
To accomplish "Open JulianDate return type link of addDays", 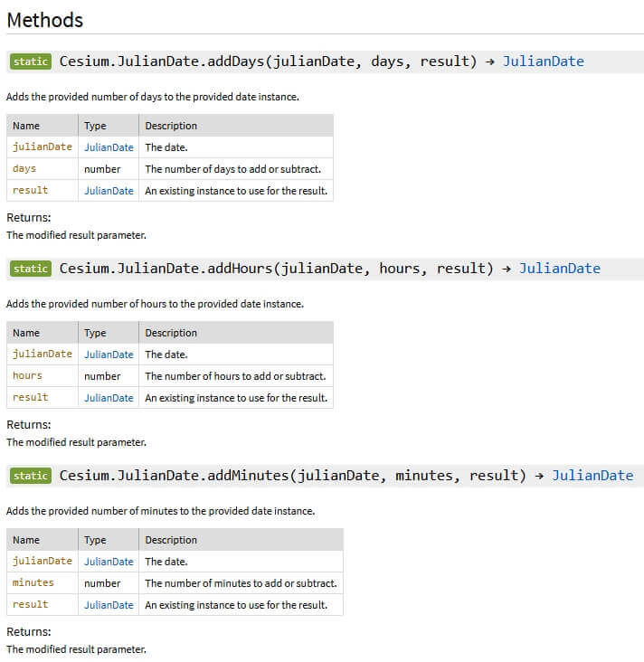I will [x=543, y=61].
